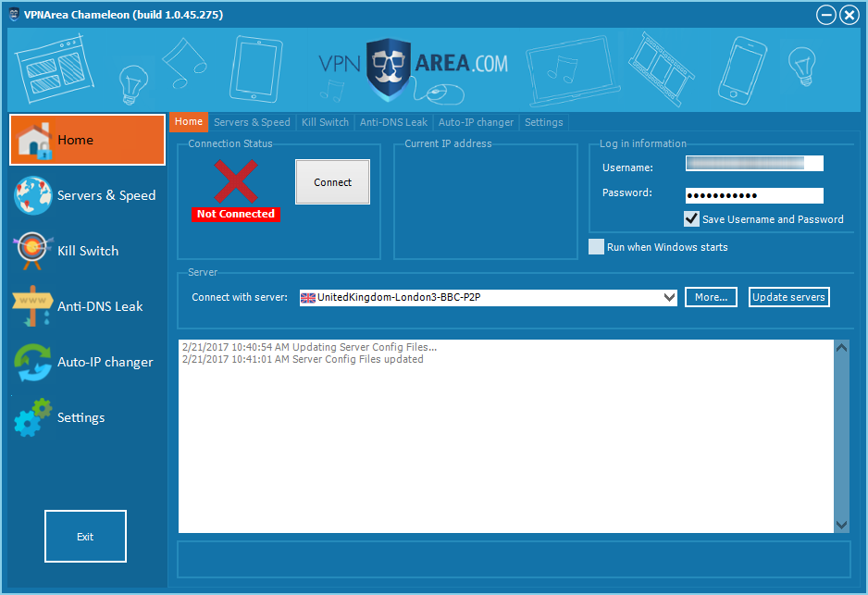Click the log scrollbar up arrow

pos(841,348)
